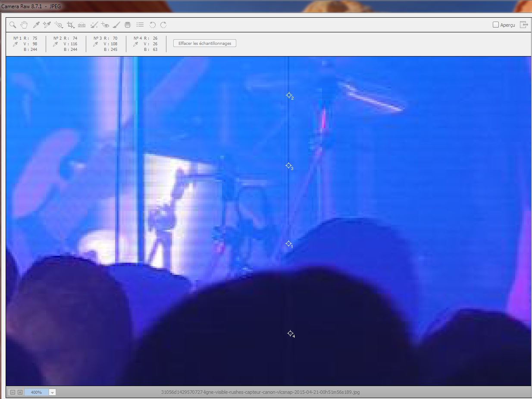Image resolution: width=532 pixels, height=399 pixels.
Task: Rotate image counterclockwise
Action: (152, 25)
